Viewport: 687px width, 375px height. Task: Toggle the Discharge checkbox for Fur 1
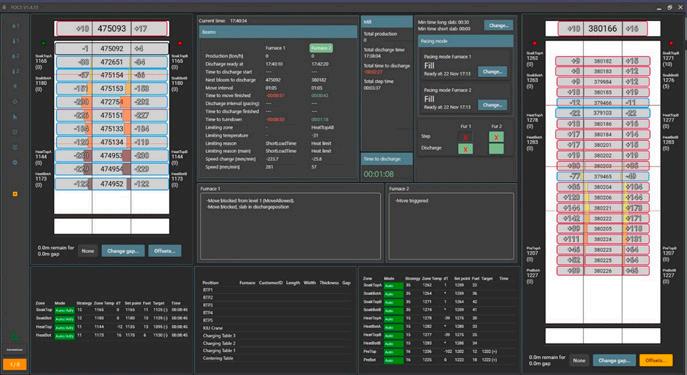[465, 149]
